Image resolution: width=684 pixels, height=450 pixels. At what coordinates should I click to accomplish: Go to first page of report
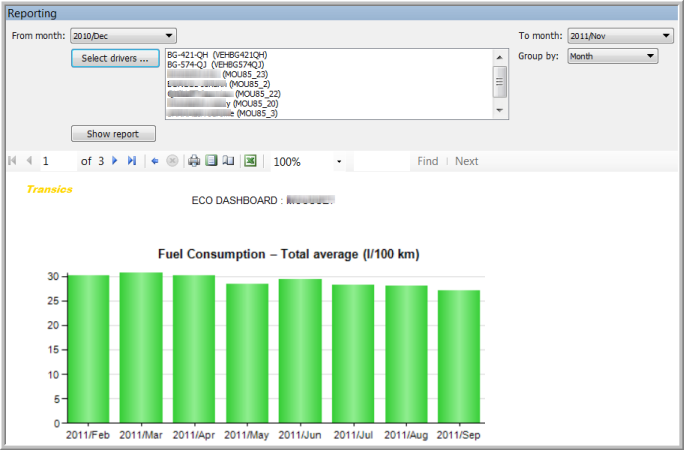12,161
